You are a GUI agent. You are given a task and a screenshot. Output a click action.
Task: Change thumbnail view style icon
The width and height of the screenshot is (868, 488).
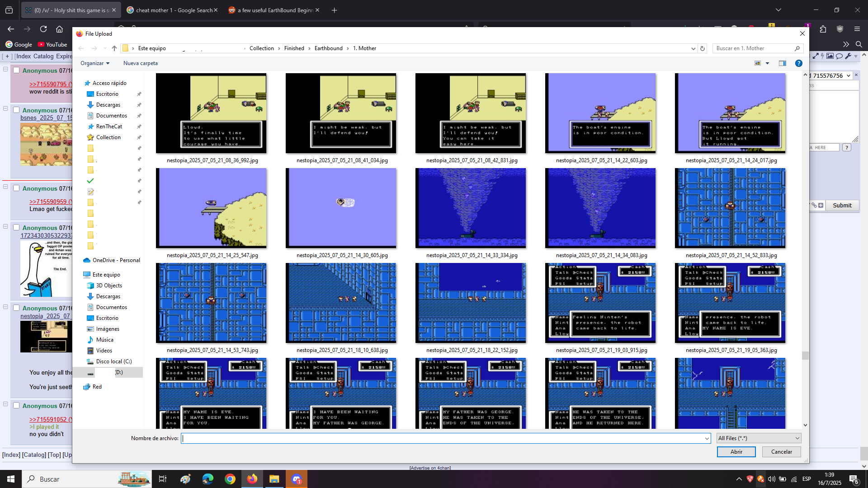pos(758,63)
